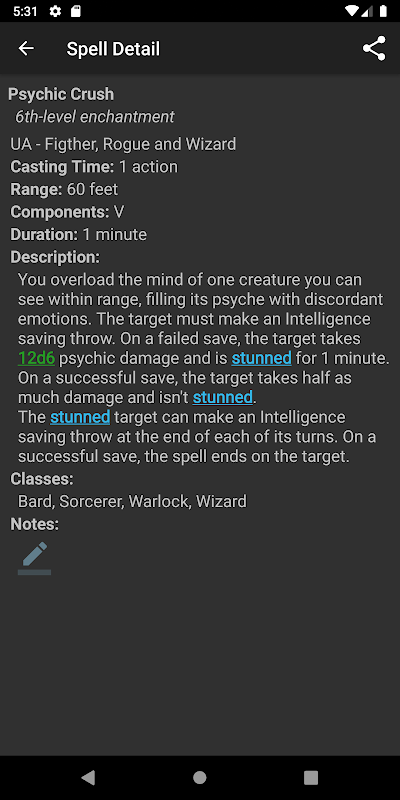
Task: Tap the Android back navigation button
Action: 88,777
